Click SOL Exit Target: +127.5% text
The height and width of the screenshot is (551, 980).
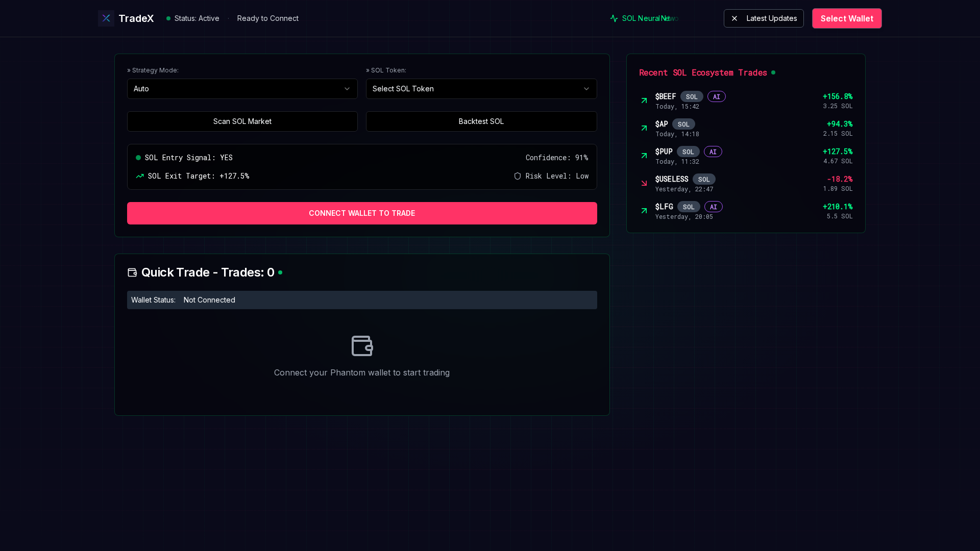click(x=199, y=176)
